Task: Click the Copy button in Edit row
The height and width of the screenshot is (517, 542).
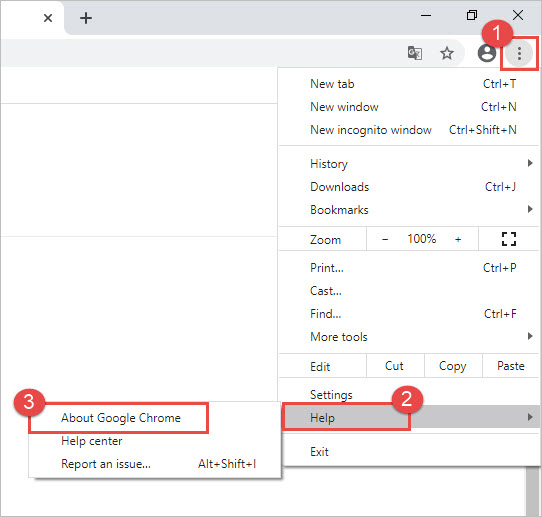Action: tap(453, 366)
